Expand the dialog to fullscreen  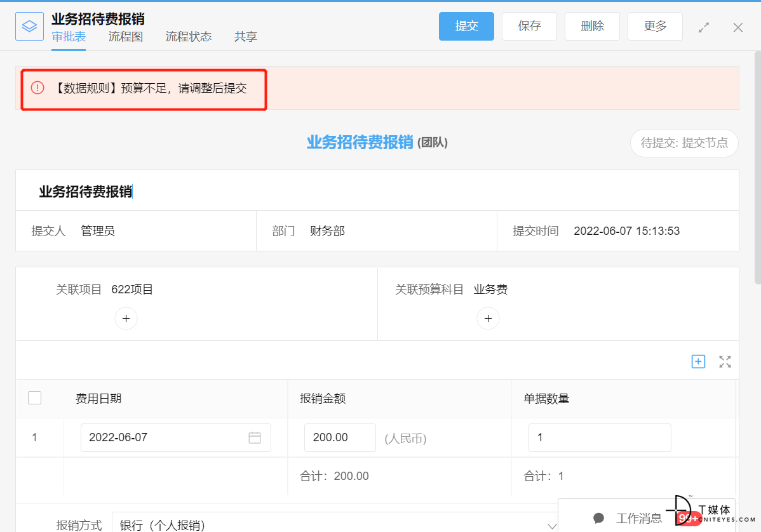coord(704,28)
